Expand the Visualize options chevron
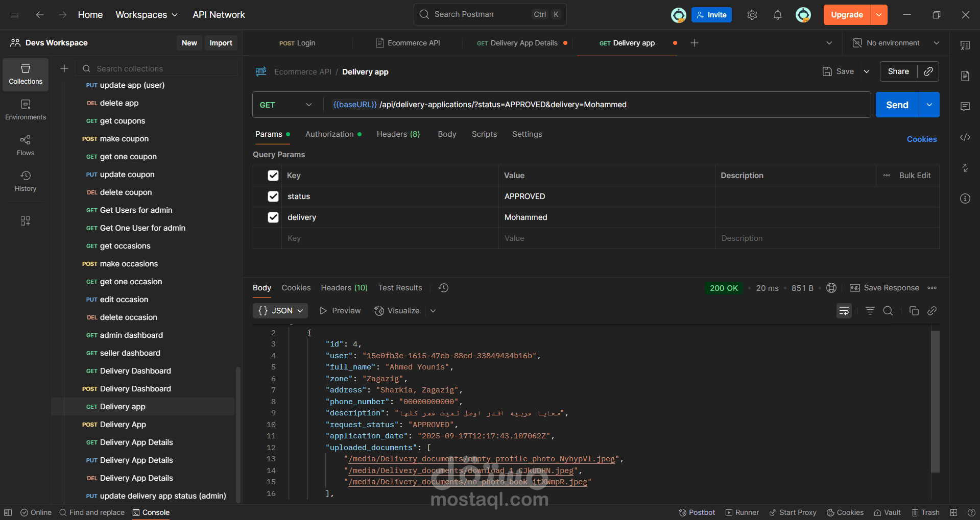980x520 pixels. point(433,311)
